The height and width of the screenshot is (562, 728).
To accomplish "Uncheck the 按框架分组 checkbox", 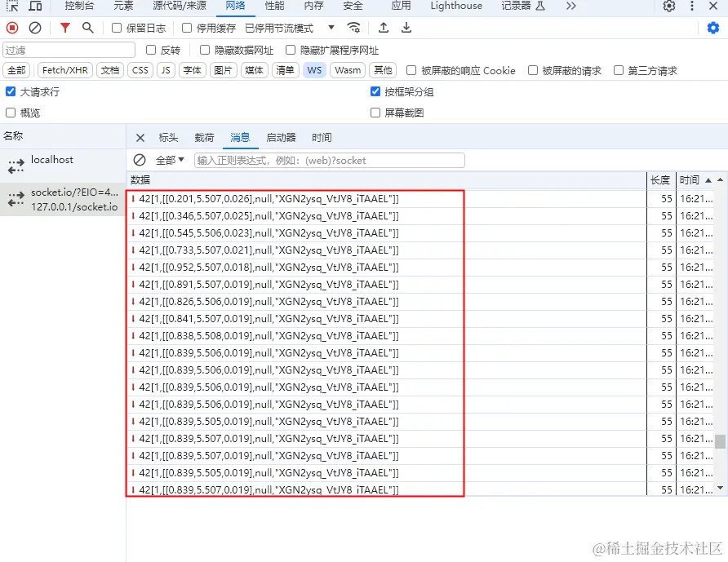I will coord(375,91).
